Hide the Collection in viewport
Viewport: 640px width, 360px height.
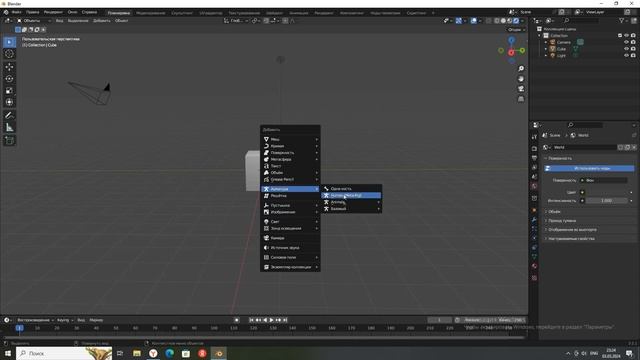point(626,36)
